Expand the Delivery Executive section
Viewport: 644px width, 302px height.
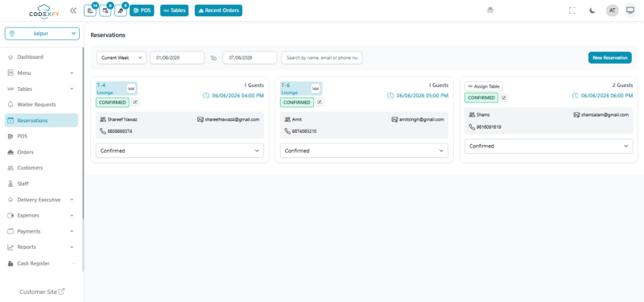(42, 200)
